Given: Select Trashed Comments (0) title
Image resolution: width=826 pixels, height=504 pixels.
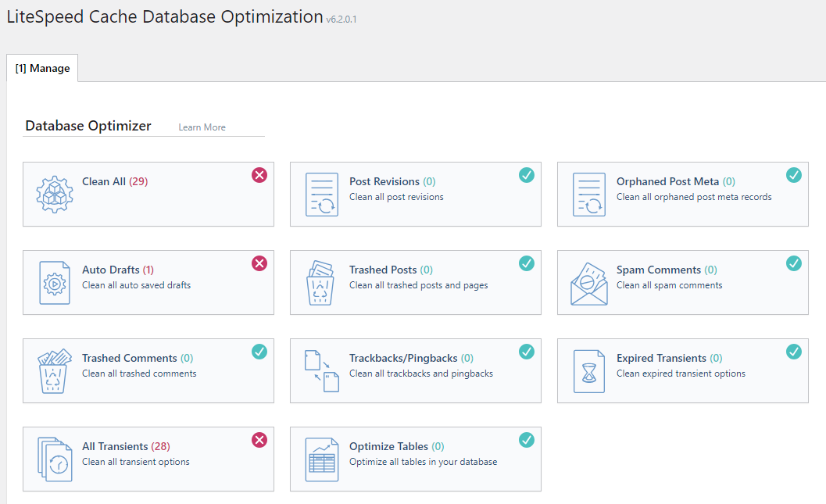Looking at the screenshot, I should point(138,358).
